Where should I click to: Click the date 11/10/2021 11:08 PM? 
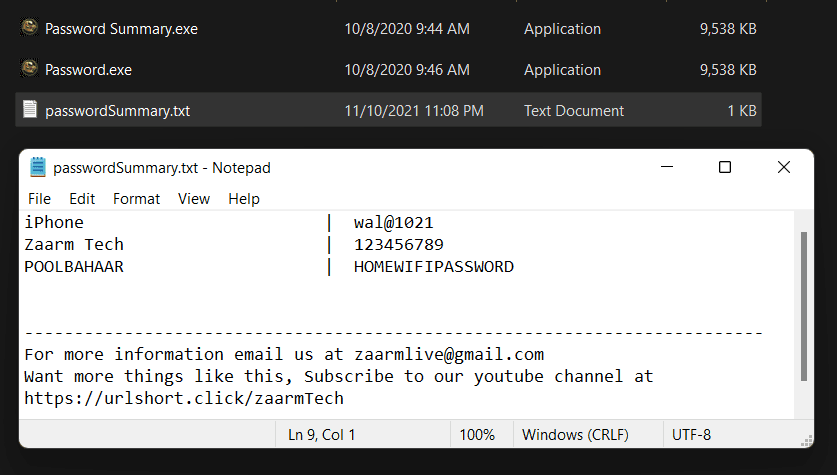click(x=414, y=111)
